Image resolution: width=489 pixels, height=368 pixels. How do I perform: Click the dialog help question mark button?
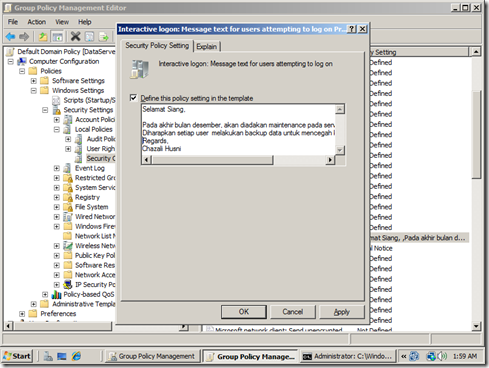click(x=352, y=29)
